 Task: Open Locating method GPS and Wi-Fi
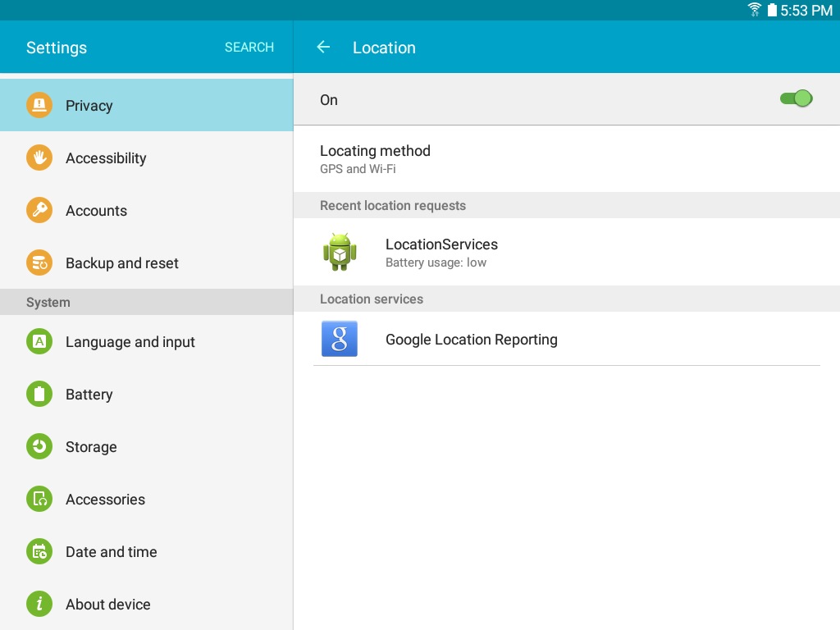pyautogui.click(x=567, y=159)
